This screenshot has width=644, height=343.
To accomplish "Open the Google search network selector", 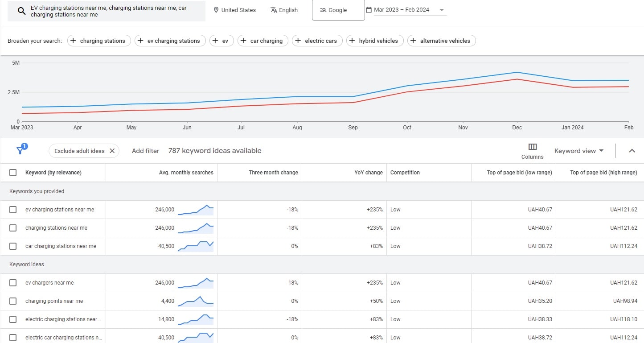I will (x=338, y=10).
